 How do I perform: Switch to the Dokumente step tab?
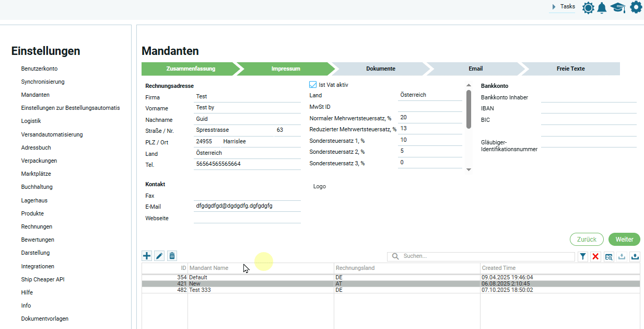pyautogui.click(x=380, y=69)
